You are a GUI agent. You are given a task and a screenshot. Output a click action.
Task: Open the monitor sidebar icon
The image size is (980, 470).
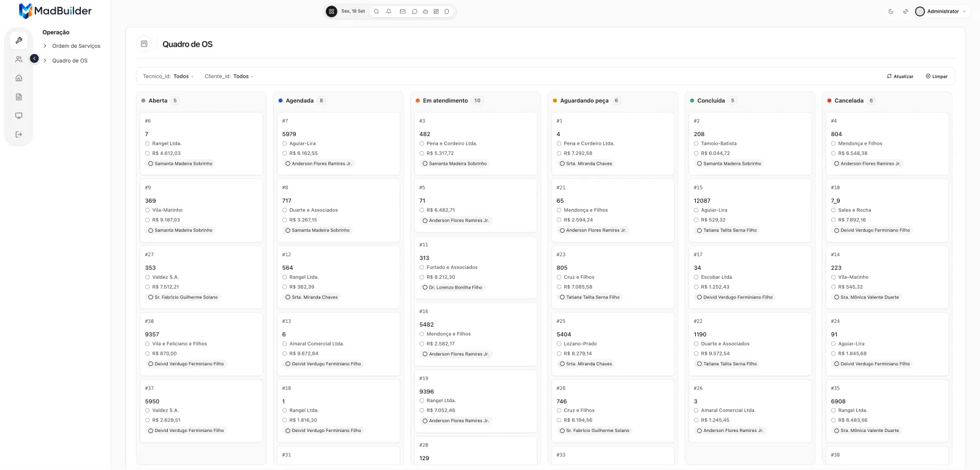pyautogui.click(x=19, y=115)
